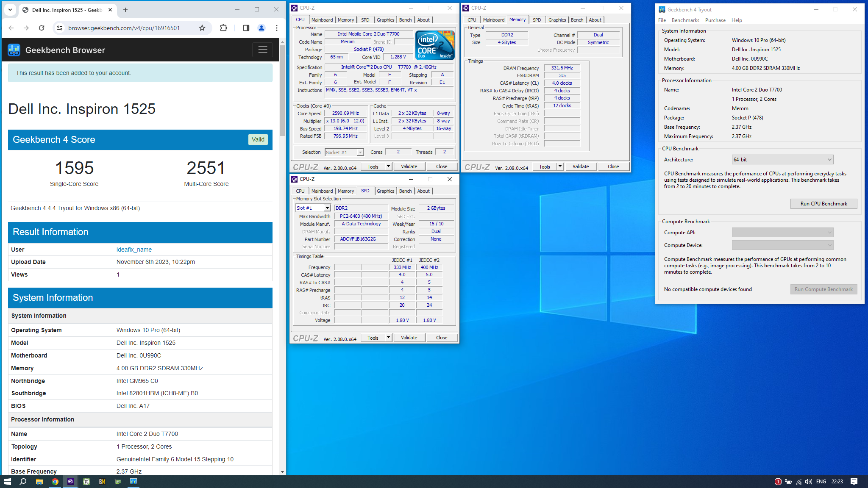Image resolution: width=868 pixels, height=488 pixels.
Task: Open the Chrome profile avatar
Action: coord(262,28)
